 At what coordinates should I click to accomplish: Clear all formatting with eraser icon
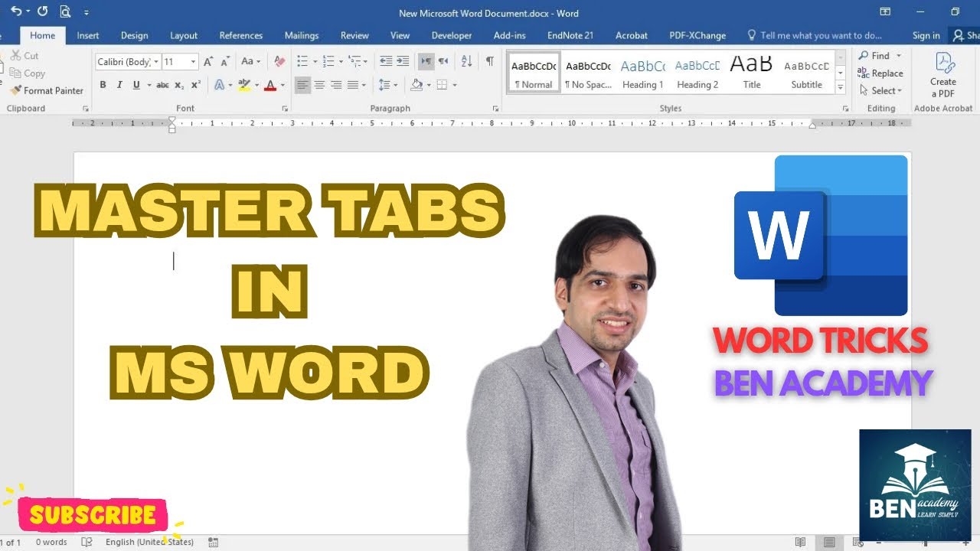click(279, 61)
